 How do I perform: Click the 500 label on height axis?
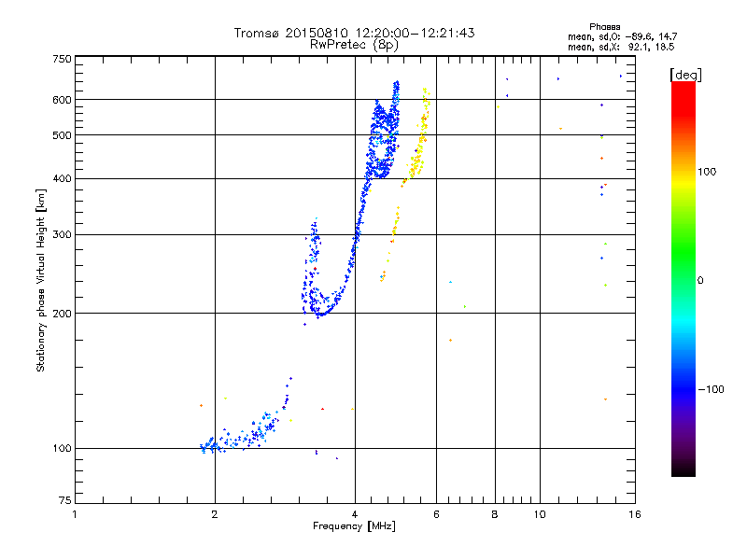click(62, 135)
